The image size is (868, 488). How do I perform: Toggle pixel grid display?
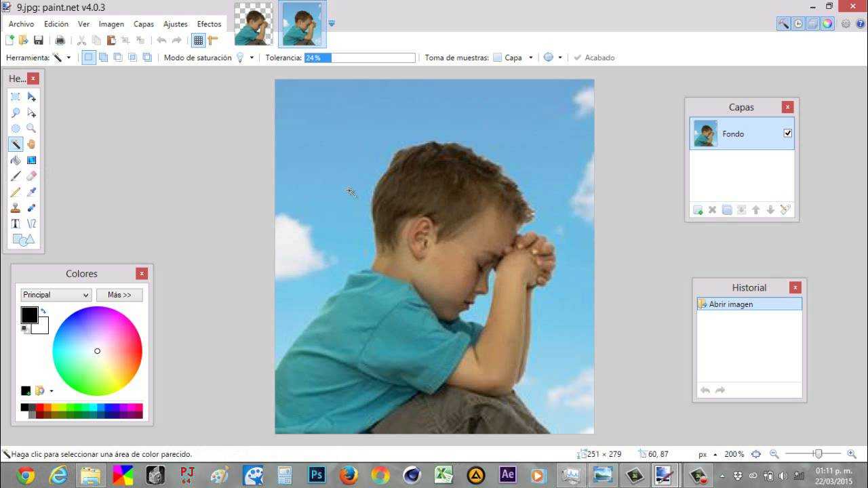[x=198, y=41]
